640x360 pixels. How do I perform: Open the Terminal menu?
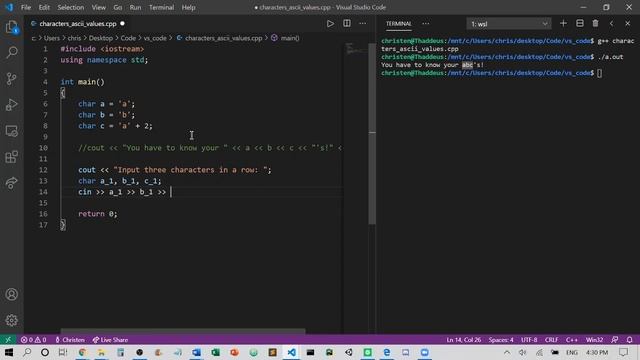[161, 7]
